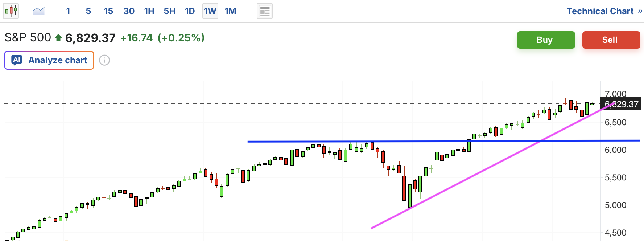644x241 pixels.
Task: Click the Analyze chart button
Action: click(49, 60)
